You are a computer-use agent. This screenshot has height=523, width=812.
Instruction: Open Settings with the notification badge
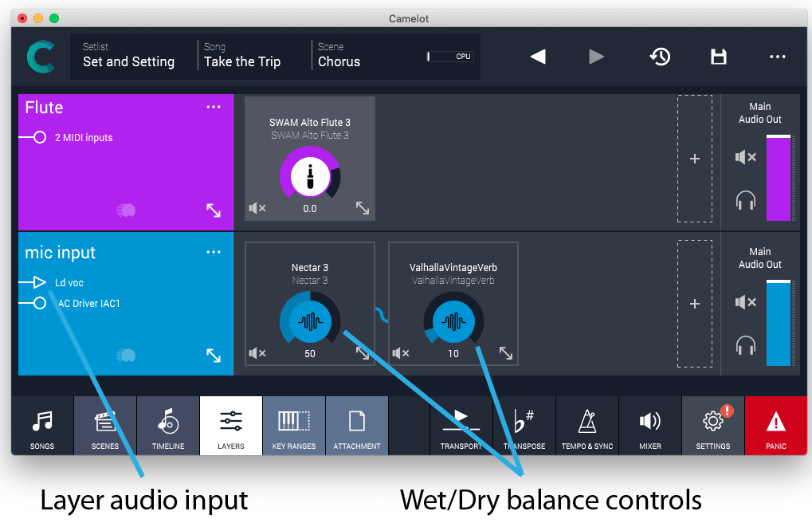pyautogui.click(x=712, y=425)
